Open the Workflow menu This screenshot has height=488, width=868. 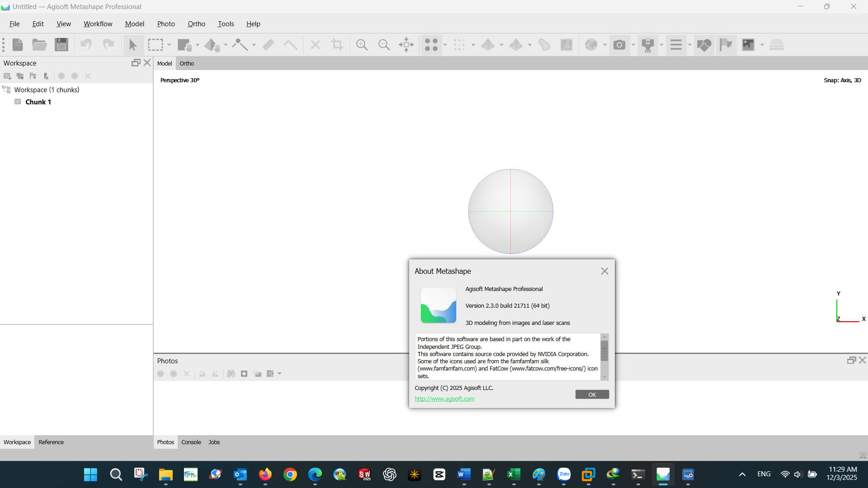click(98, 24)
